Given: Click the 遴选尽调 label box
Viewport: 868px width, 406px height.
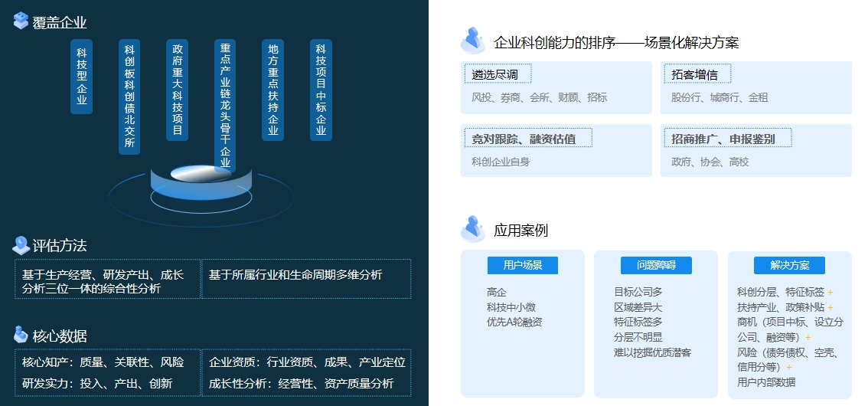Looking at the screenshot, I should [x=498, y=74].
